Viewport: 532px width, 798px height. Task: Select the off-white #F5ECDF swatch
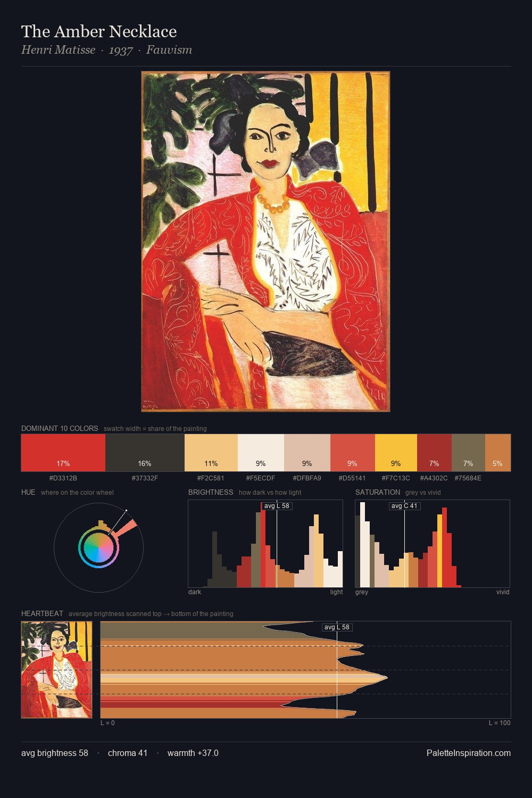(261, 453)
